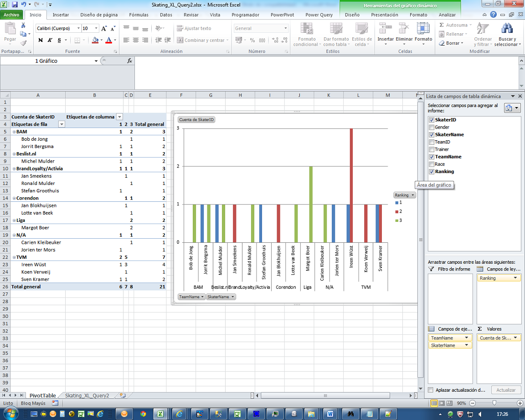This screenshot has height=420, width=525.
Task: Open Dar formato como tabla
Action: coord(336,34)
